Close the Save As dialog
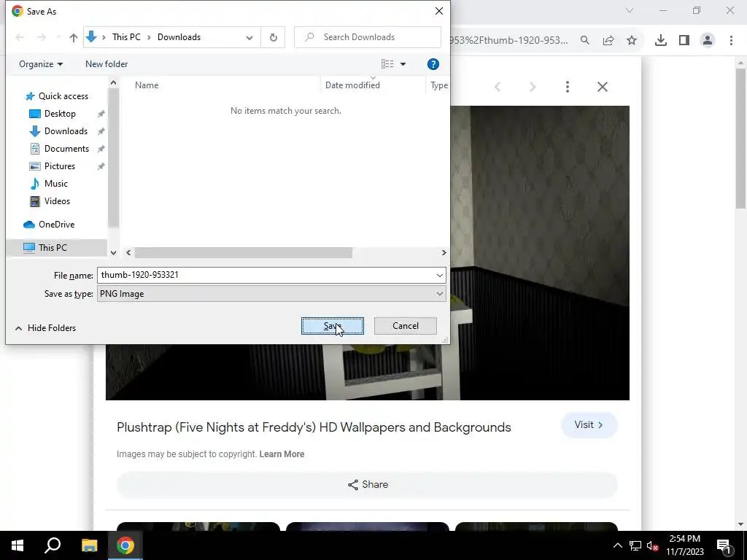This screenshot has width=747, height=560. point(438,11)
